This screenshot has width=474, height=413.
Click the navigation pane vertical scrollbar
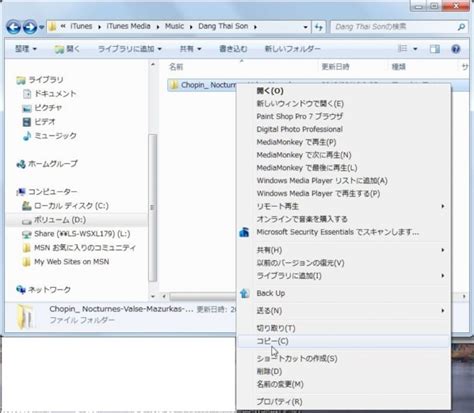(153, 207)
